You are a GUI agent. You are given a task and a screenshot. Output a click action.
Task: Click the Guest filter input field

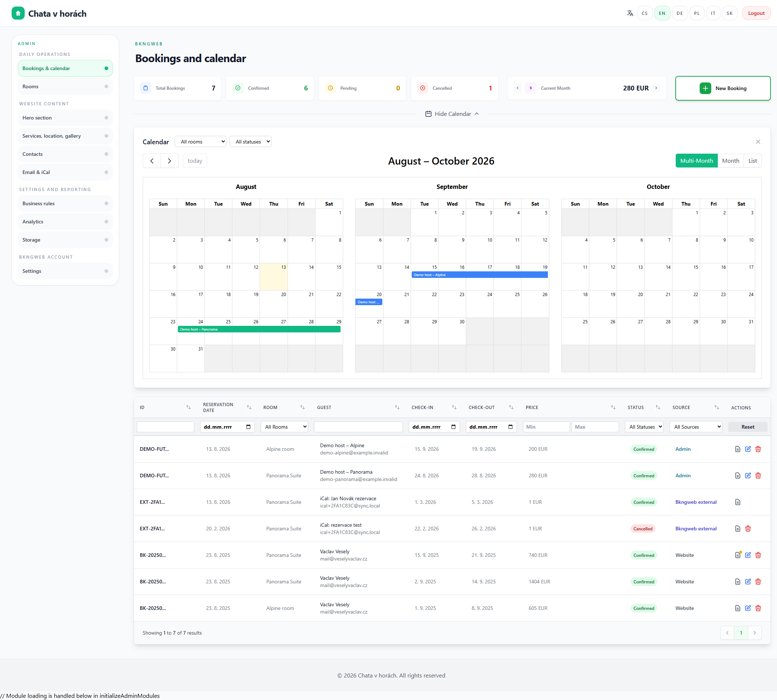pyautogui.click(x=358, y=427)
